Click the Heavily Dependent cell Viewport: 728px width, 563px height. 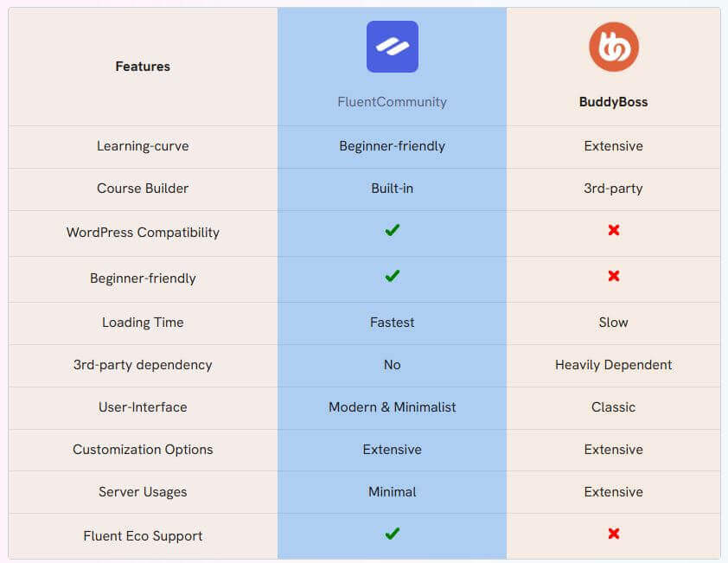(613, 366)
